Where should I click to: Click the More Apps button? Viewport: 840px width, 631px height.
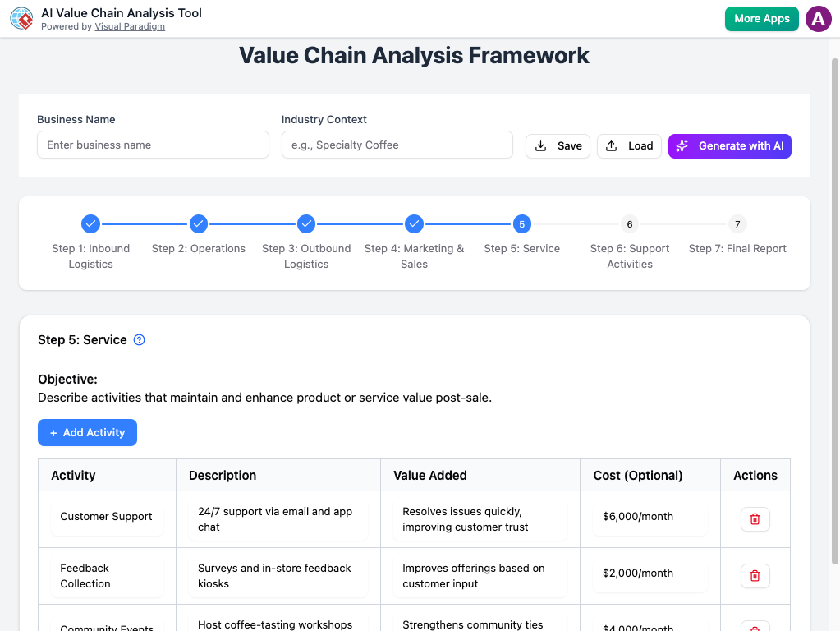[761, 18]
